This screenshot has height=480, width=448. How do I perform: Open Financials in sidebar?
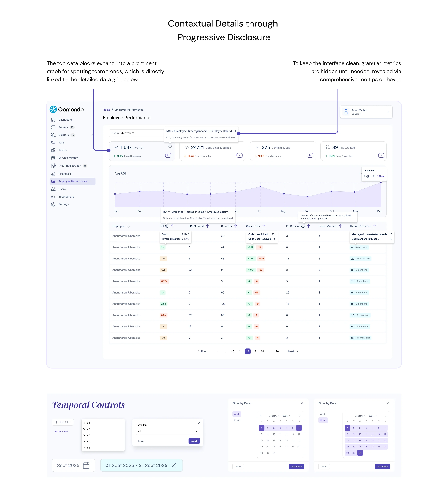pyautogui.click(x=65, y=174)
